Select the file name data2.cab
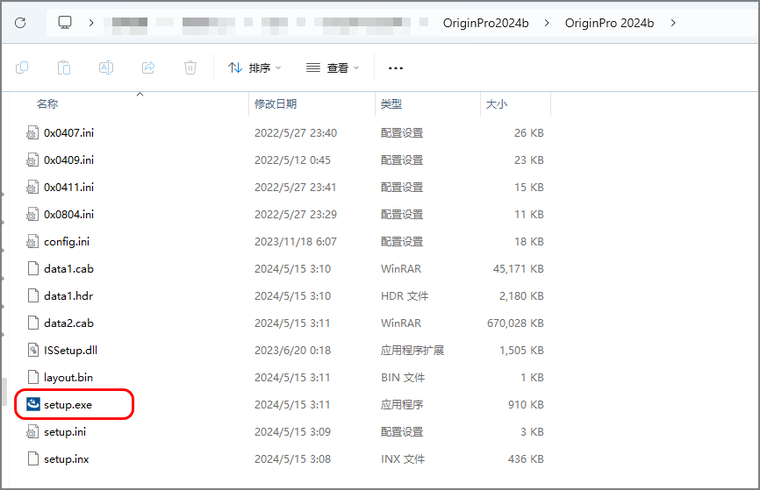 [x=69, y=323]
